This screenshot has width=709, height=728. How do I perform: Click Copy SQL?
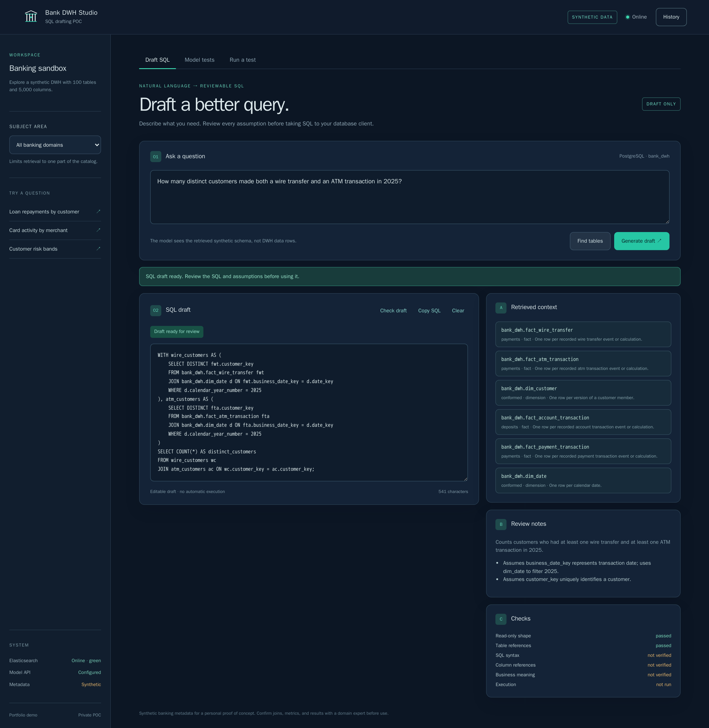click(x=429, y=311)
